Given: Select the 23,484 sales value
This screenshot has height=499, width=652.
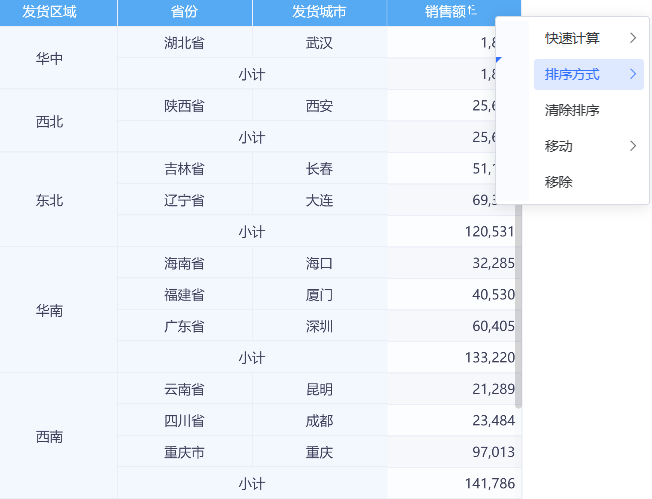Looking at the screenshot, I should tap(493, 420).
